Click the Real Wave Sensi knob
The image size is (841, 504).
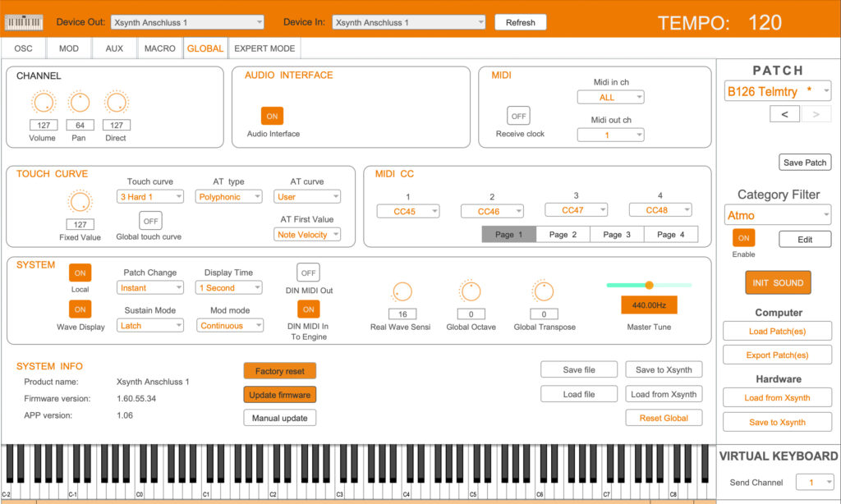click(x=402, y=291)
